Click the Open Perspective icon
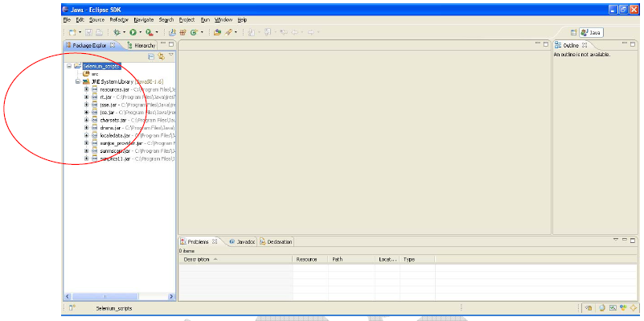Viewport: 644px width, 321px height. 573,33
